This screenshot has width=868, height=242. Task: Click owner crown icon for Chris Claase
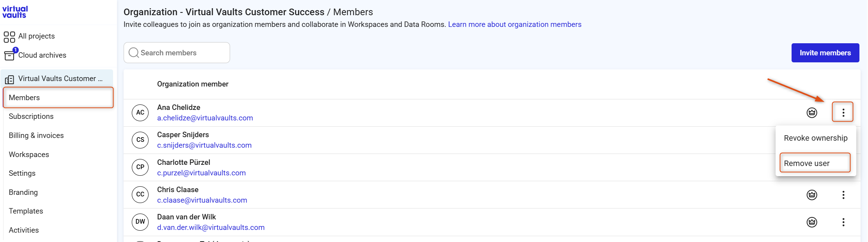coord(812,194)
